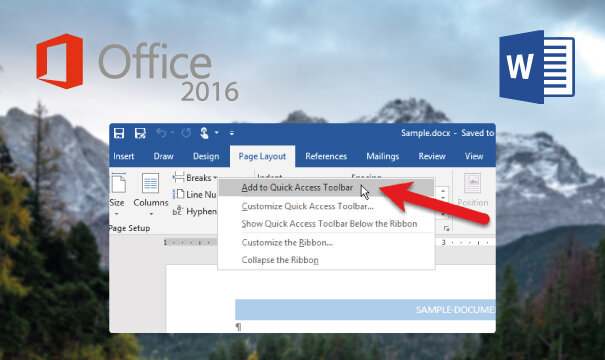Switch to the View tab

[474, 156]
